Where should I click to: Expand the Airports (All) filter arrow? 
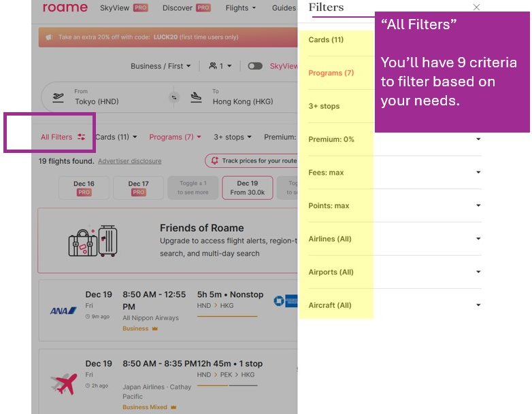point(478,272)
